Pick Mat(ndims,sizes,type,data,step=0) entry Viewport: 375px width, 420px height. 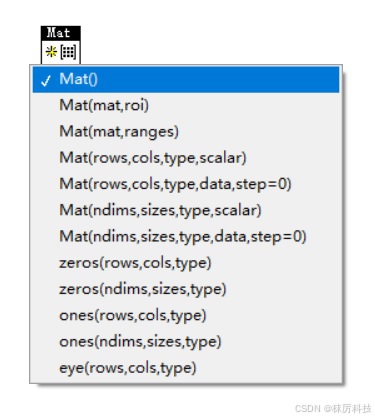tap(186, 237)
